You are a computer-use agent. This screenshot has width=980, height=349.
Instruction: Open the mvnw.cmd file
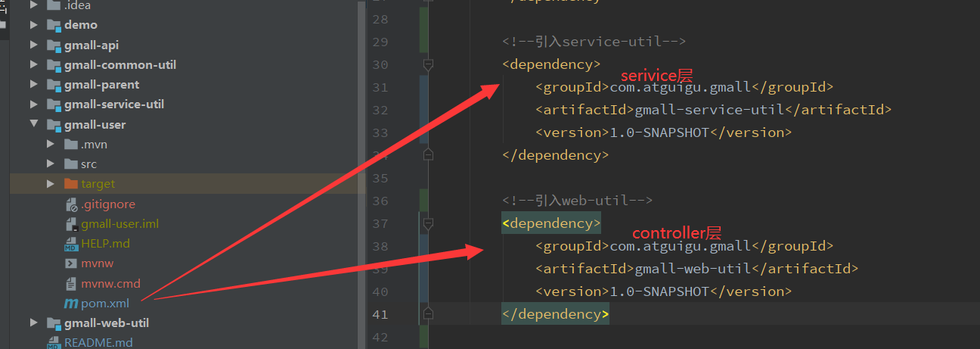tap(110, 284)
